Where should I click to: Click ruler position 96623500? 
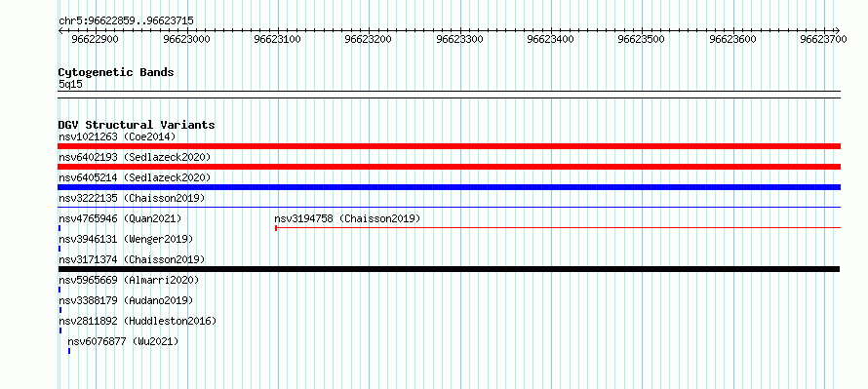641,39
